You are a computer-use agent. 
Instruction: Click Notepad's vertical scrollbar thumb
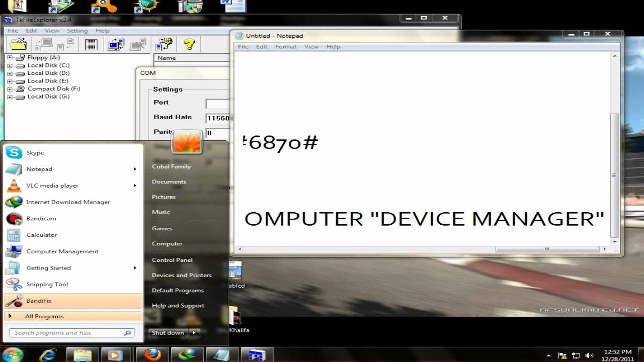click(614, 175)
